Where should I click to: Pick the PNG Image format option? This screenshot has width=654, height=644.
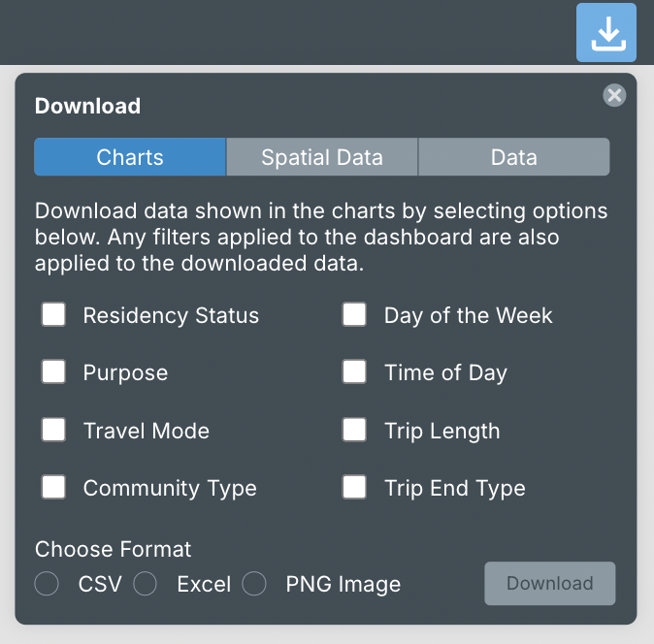point(254,584)
